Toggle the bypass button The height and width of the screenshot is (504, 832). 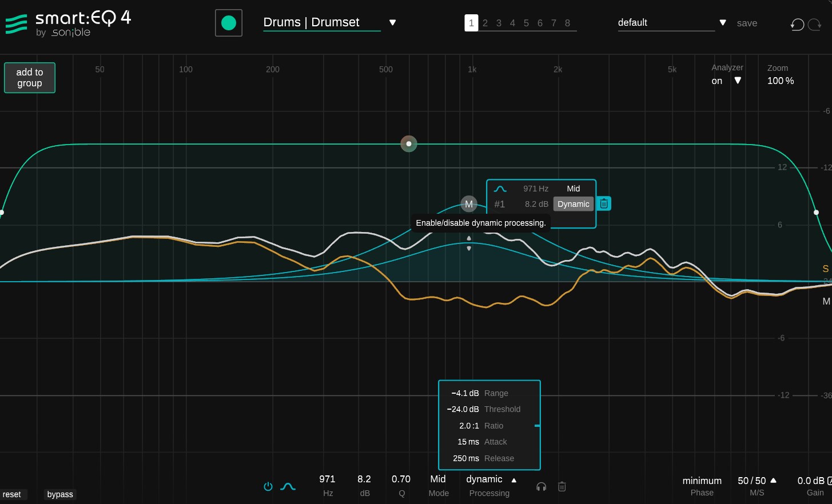60,494
